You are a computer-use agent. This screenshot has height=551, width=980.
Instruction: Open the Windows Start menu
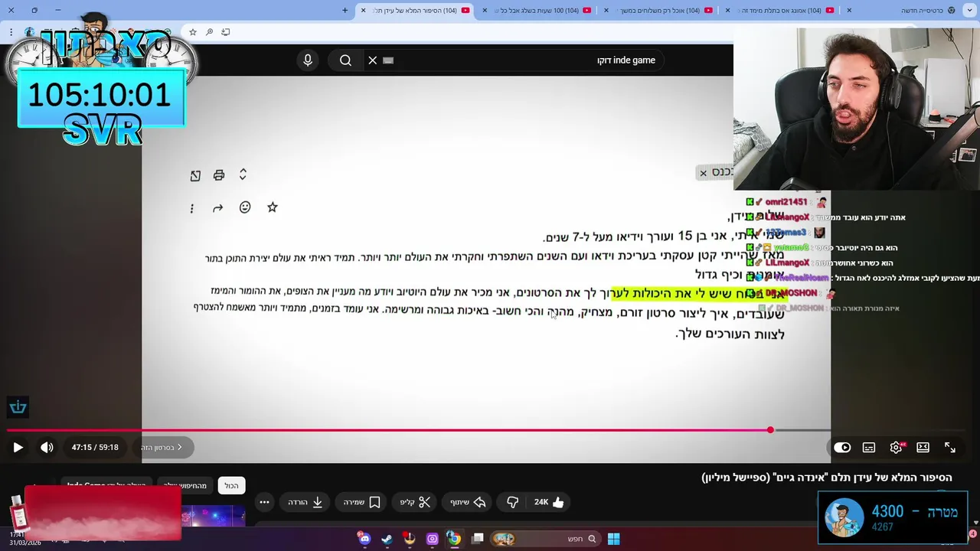click(613, 539)
